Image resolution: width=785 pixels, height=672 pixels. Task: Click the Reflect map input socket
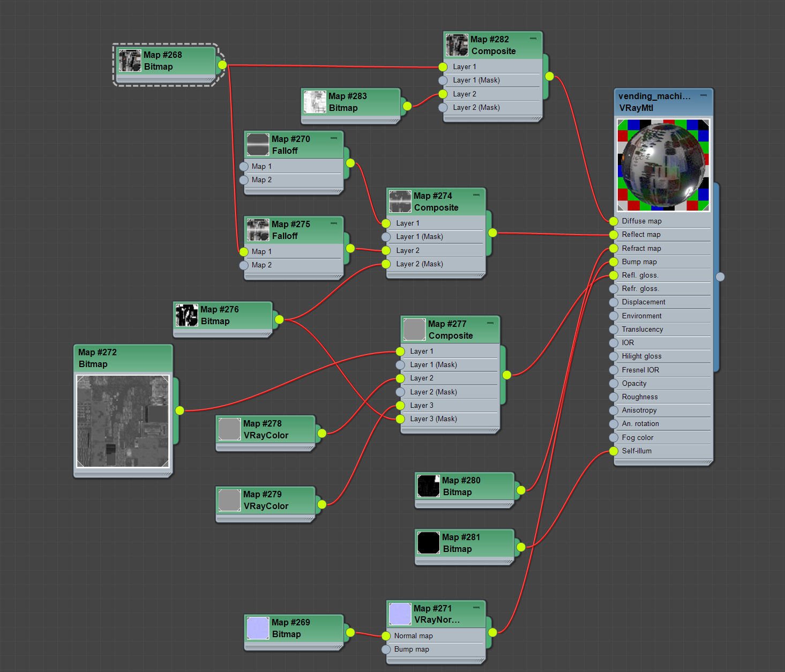pyautogui.click(x=614, y=235)
